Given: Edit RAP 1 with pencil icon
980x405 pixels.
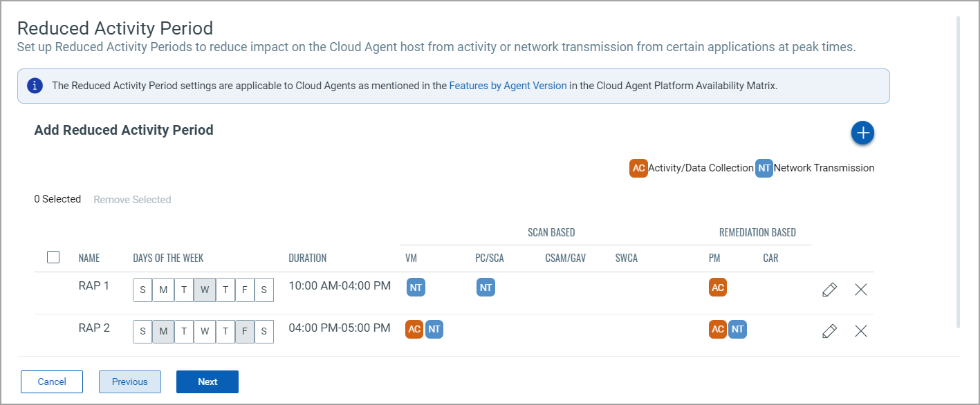Looking at the screenshot, I should click(x=829, y=290).
